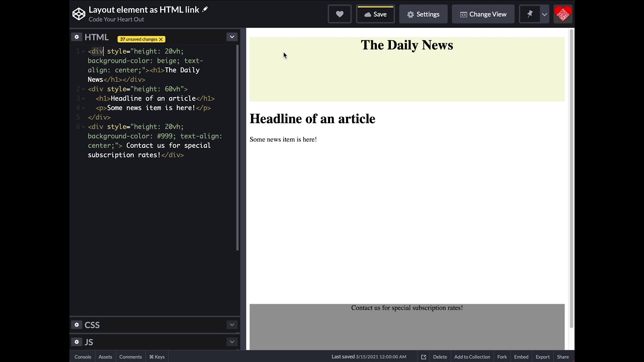Open the Share menu
Viewport: 644px width, 362px height.
tap(563, 357)
